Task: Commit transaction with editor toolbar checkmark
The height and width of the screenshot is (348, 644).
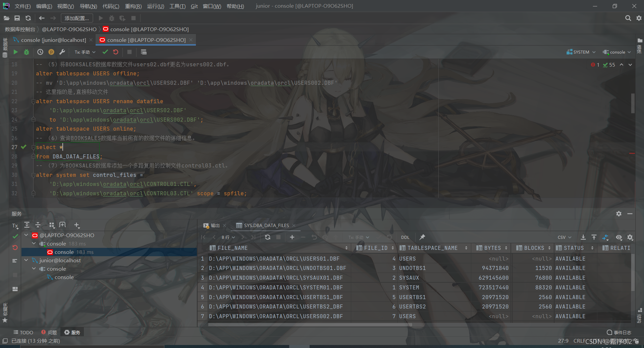Action: click(105, 52)
